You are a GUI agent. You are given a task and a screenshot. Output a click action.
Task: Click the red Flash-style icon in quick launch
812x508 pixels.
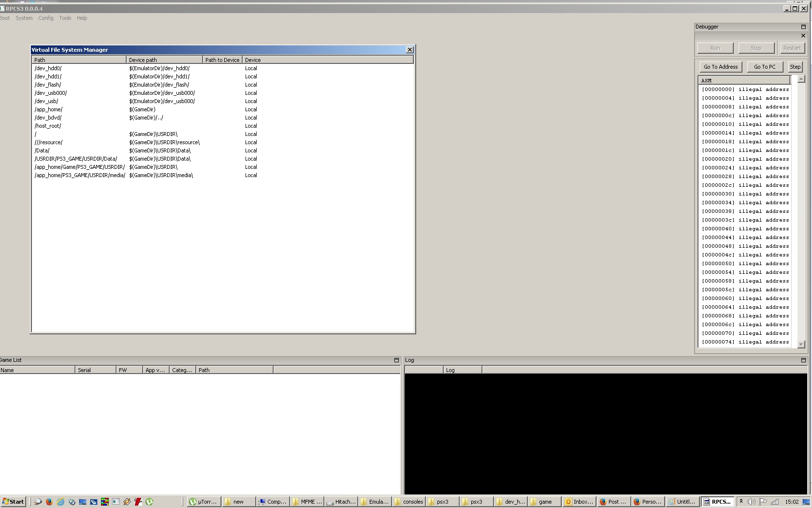(138, 502)
